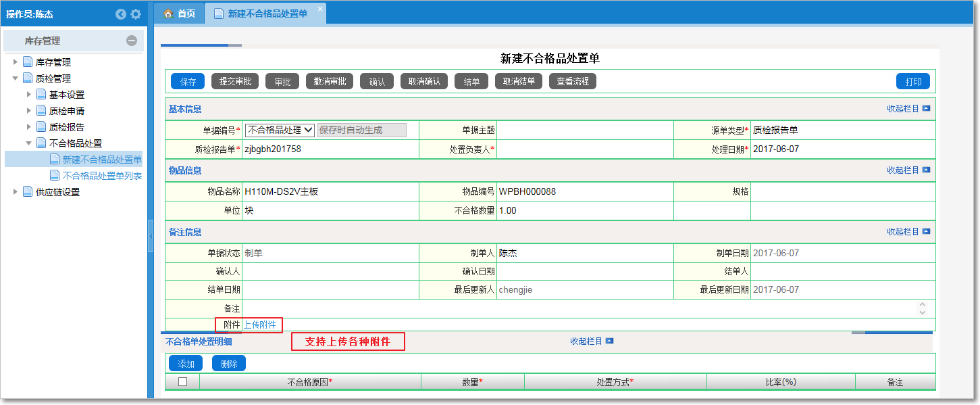980x405 pixels.
Task: Collapse the 质检管理 tree node
Action: pyautogui.click(x=16, y=78)
